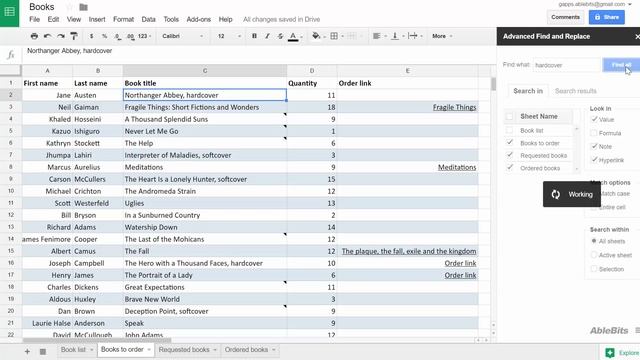This screenshot has height=360, width=640.
Task: Toggle bold formatting
Action: (x=254, y=36)
